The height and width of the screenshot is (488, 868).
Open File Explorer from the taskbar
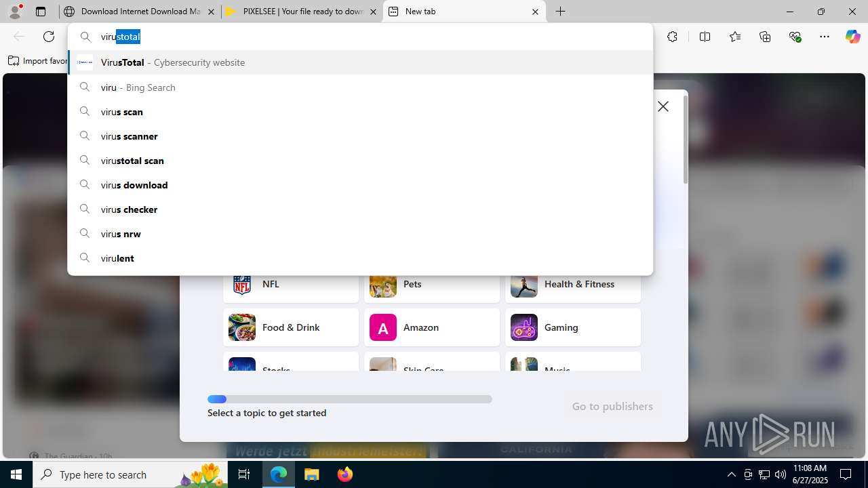tap(312, 474)
